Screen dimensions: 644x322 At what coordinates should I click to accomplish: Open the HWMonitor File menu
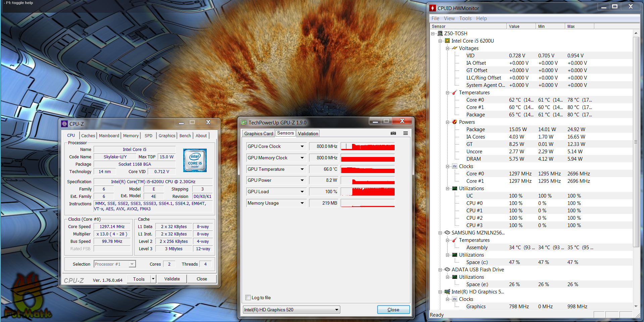(x=435, y=18)
